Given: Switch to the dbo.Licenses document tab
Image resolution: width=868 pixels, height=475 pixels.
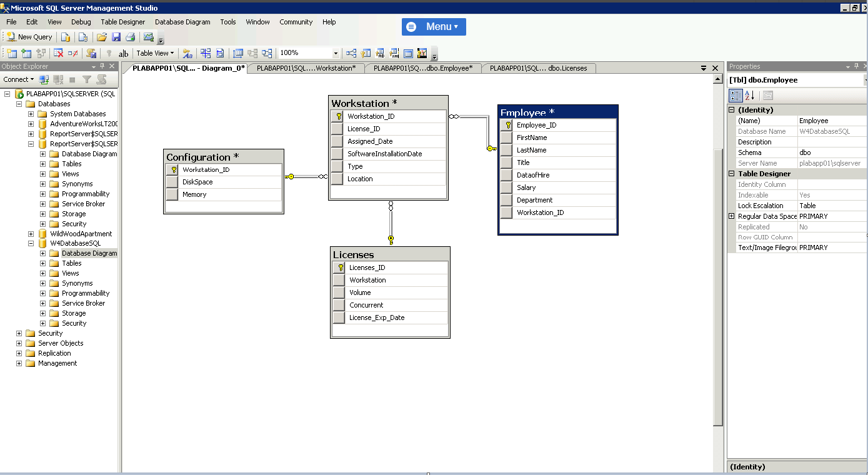Looking at the screenshot, I should tap(539, 68).
